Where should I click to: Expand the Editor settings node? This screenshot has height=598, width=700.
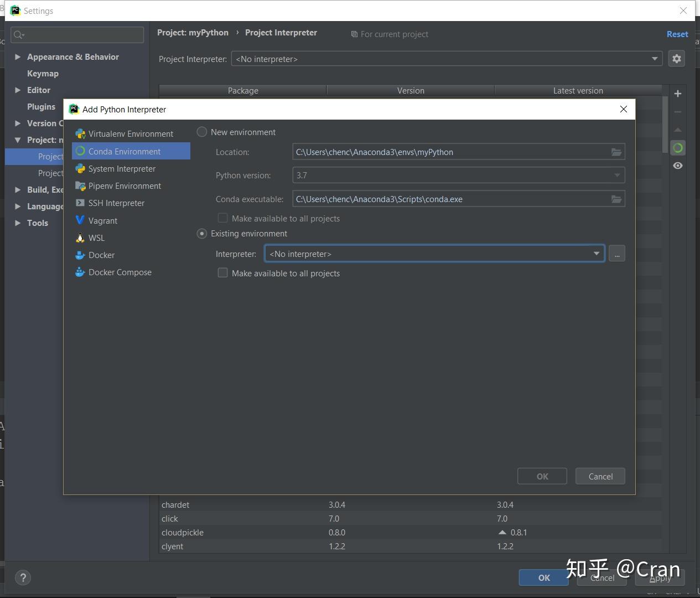[x=18, y=90]
